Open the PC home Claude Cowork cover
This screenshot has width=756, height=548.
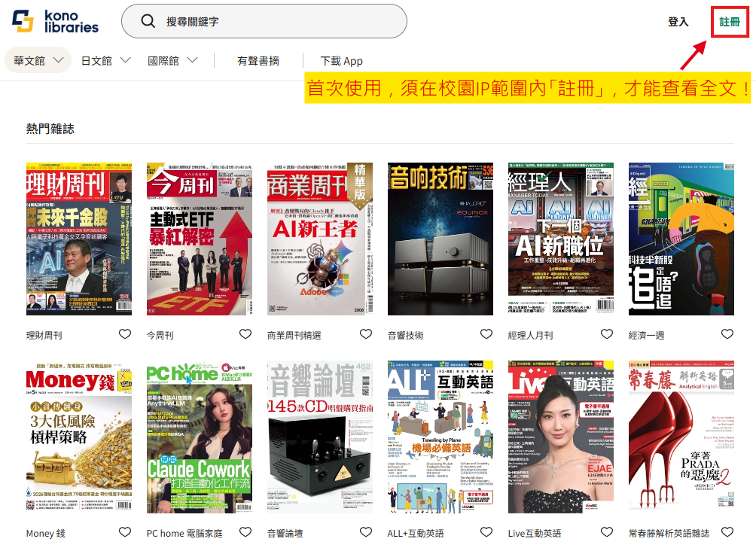[x=200, y=437]
